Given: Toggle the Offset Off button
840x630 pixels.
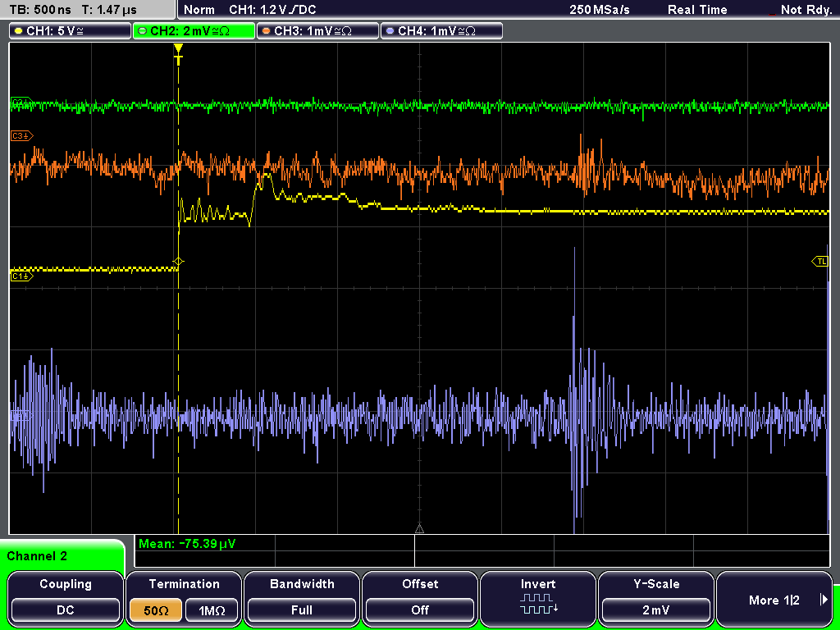Looking at the screenshot, I should [x=420, y=609].
